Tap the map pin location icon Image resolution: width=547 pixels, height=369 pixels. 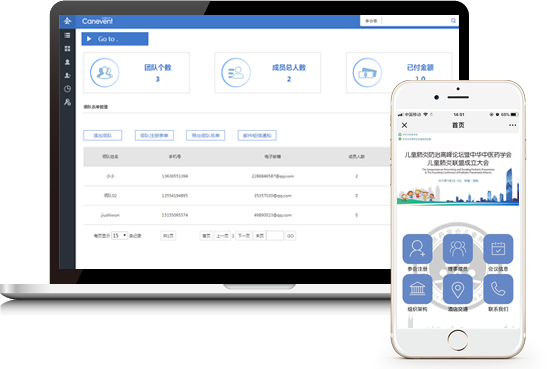pos(458,289)
